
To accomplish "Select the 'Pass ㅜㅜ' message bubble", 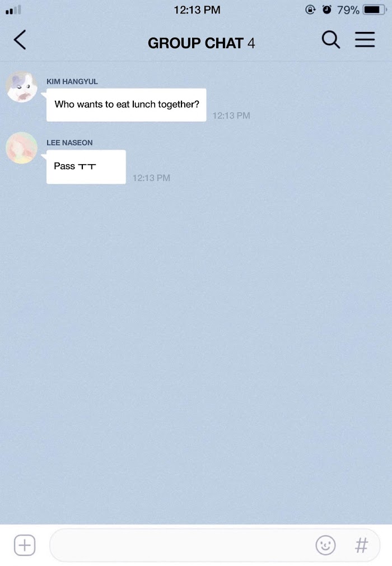I will [86, 167].
